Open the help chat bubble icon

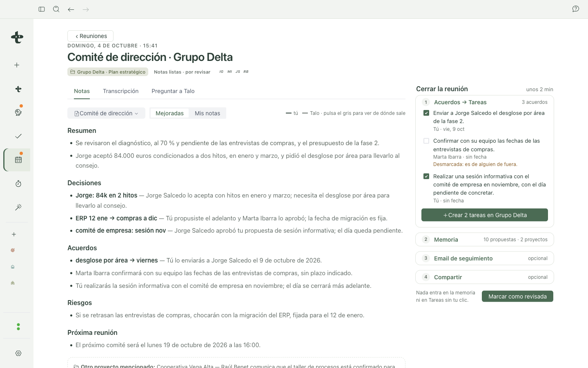tap(576, 9)
